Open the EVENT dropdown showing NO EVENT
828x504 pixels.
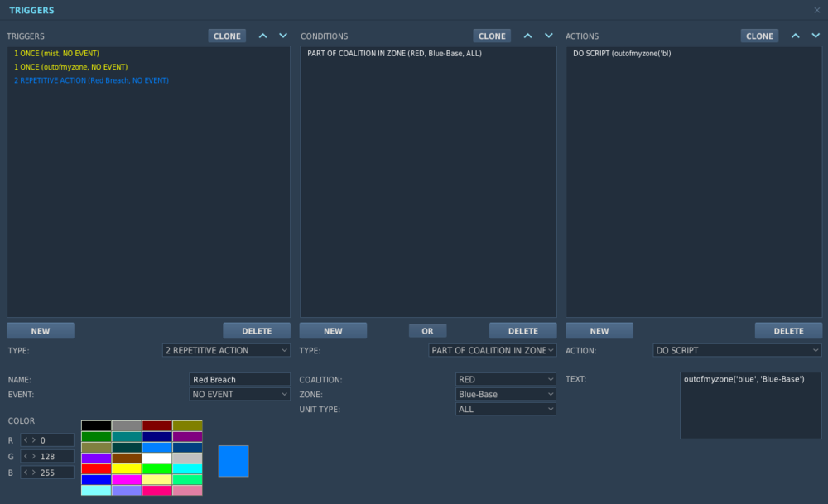point(240,394)
